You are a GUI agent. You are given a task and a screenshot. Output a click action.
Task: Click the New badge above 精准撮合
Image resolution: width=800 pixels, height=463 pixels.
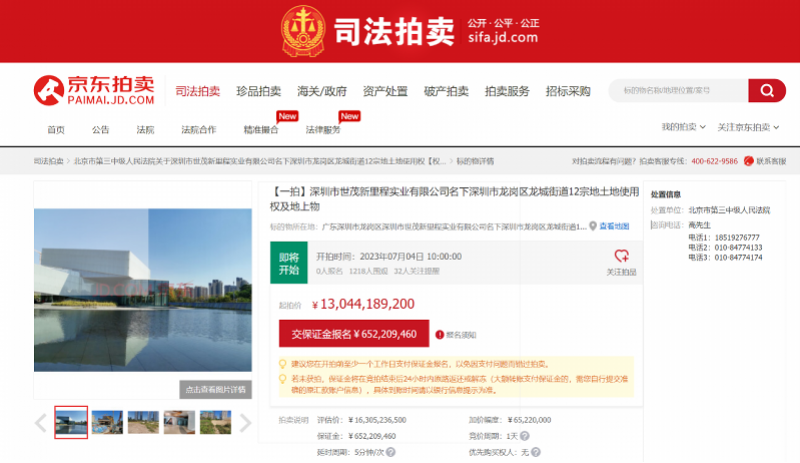(x=287, y=116)
